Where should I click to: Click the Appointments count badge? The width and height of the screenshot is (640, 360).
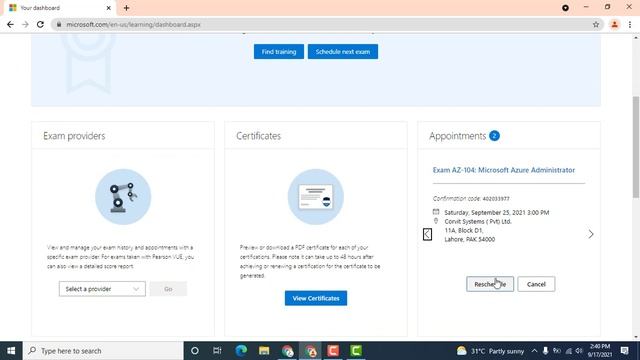[494, 136]
